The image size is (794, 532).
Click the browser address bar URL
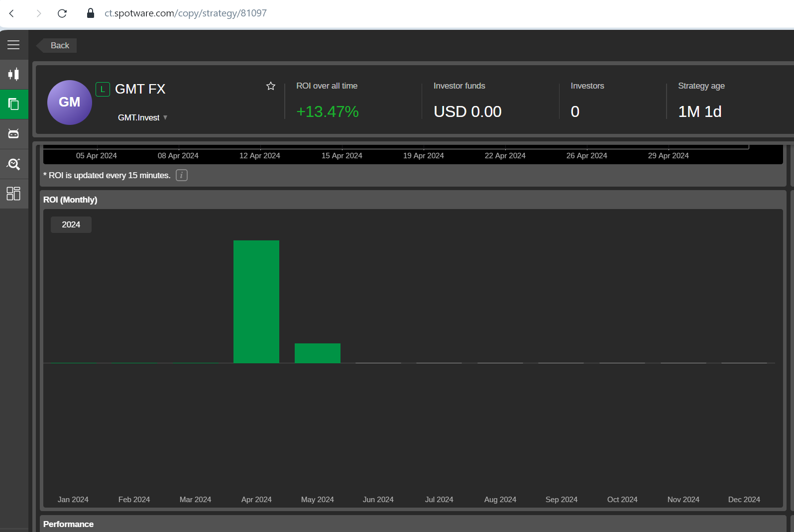185,13
